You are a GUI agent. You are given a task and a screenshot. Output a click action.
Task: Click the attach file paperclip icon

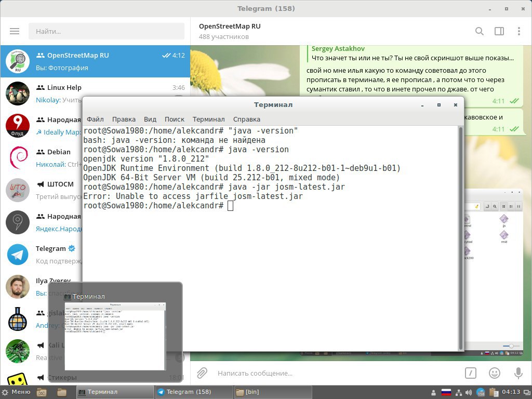pyautogui.click(x=202, y=373)
